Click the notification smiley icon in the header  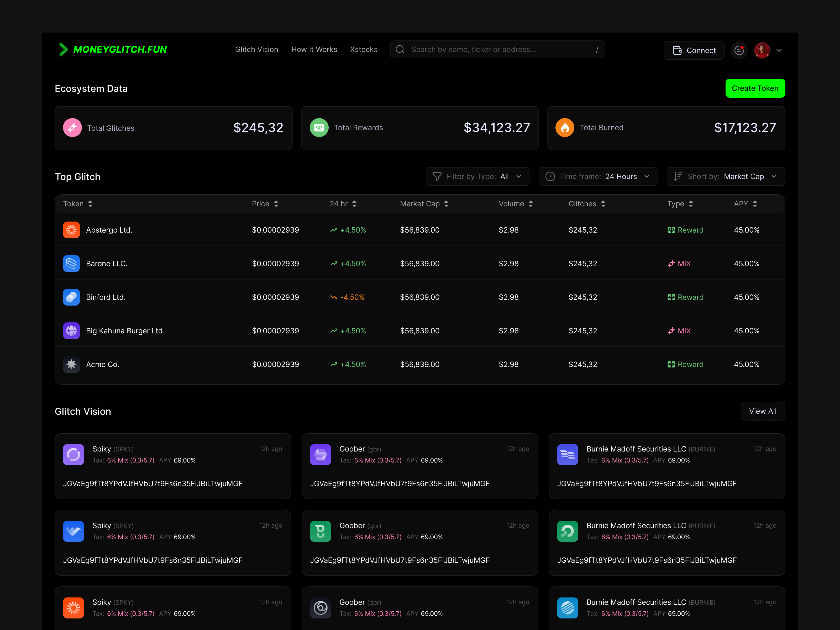(739, 50)
